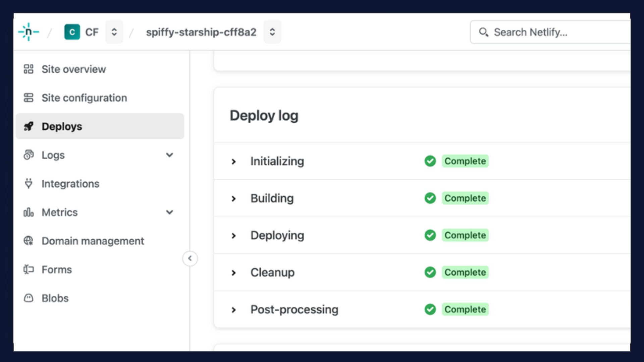This screenshot has height=362, width=644.
Task: Open the Metrics submenu dropdown
Action: click(x=170, y=212)
